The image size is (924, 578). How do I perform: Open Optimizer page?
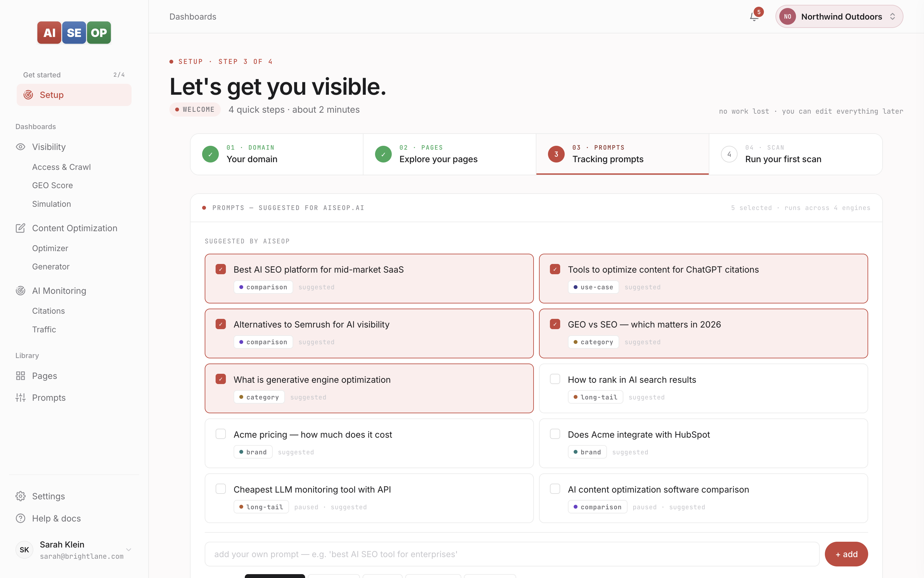point(50,249)
